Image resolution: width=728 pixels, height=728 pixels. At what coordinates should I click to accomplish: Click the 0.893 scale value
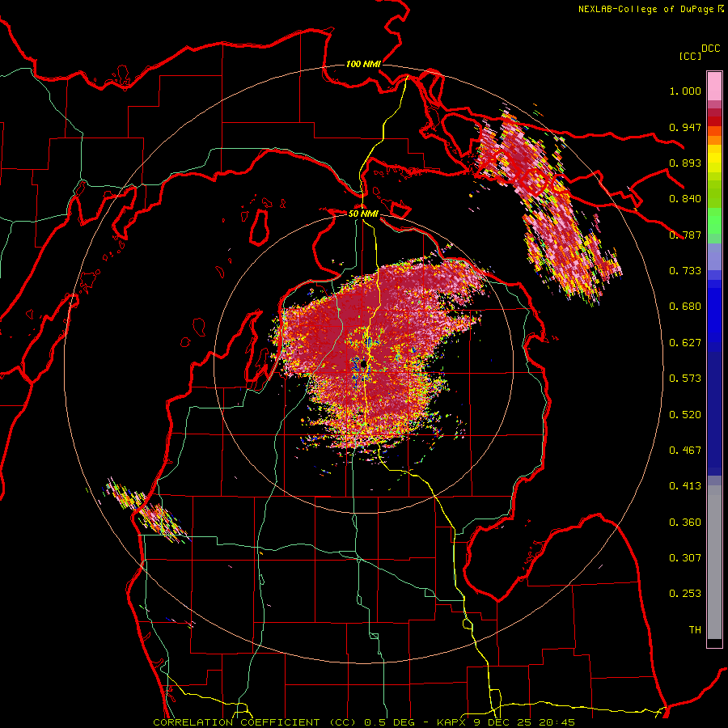pyautogui.click(x=685, y=163)
